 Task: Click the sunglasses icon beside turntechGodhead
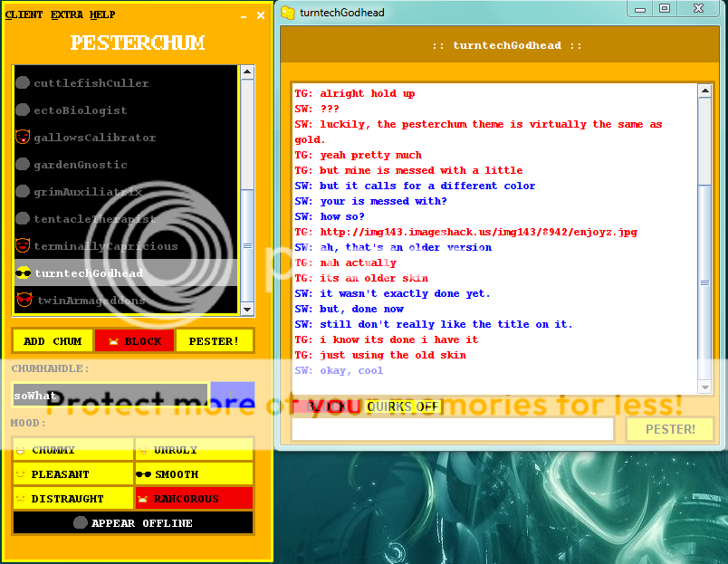23,273
